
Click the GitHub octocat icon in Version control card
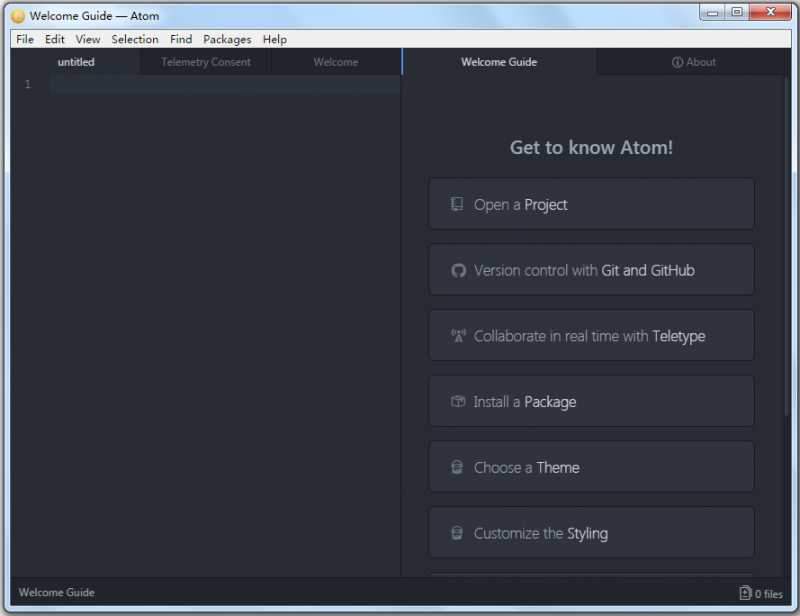click(458, 270)
